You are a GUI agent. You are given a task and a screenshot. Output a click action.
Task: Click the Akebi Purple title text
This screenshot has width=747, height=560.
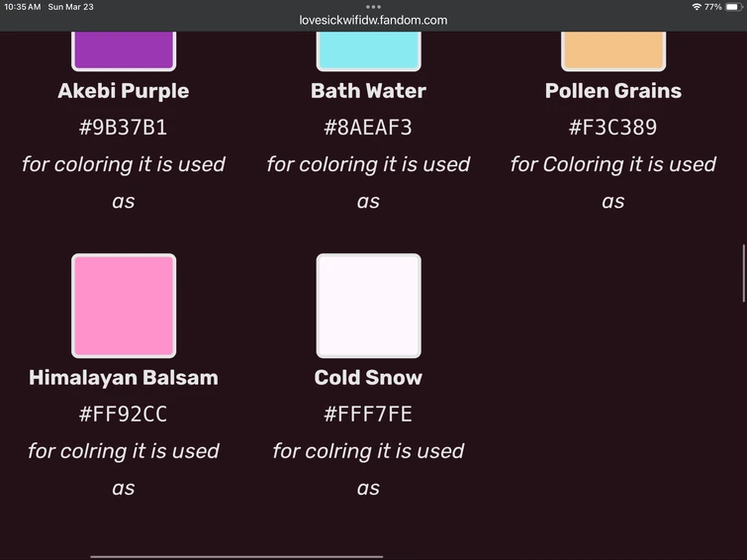coord(124,91)
